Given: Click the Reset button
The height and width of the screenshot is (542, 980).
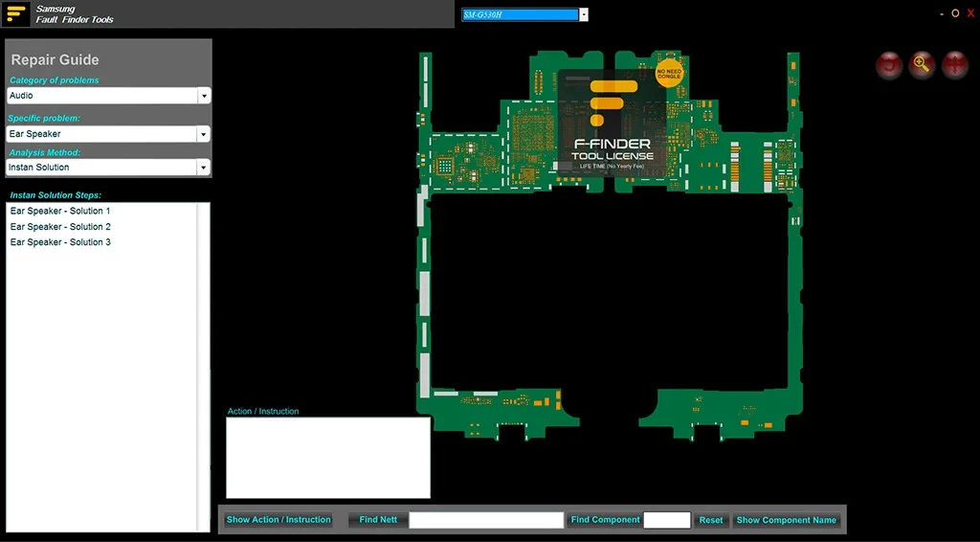Looking at the screenshot, I should 711,520.
